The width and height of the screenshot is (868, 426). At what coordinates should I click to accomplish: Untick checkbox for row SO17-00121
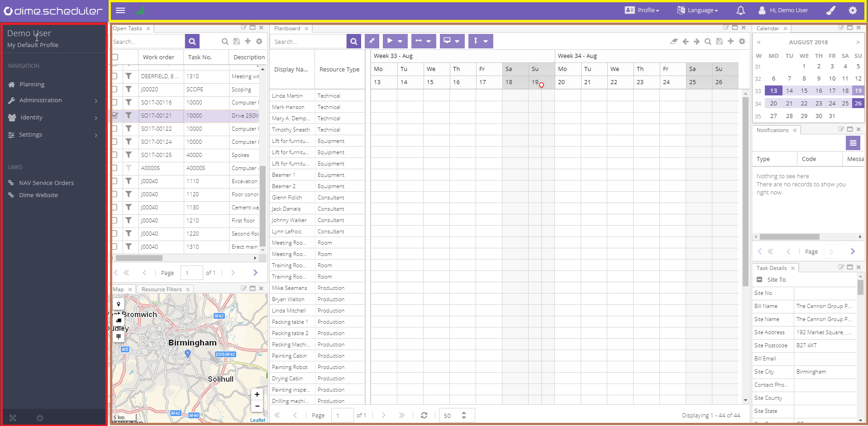(114, 115)
